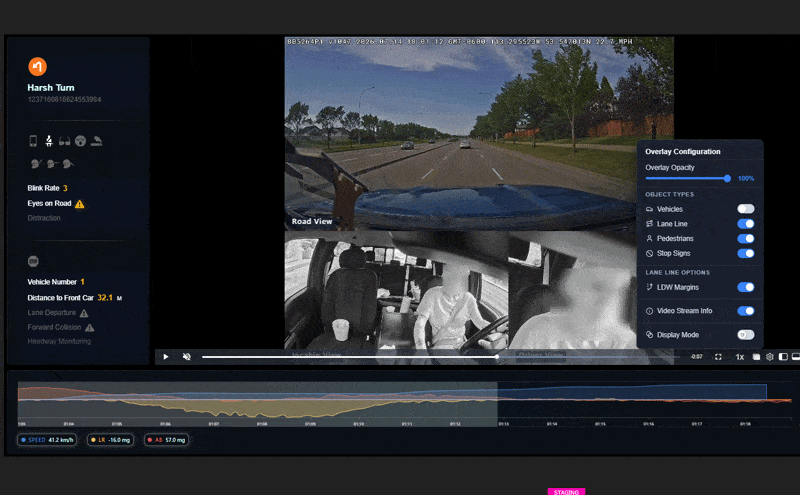Disable the Lane Line overlay toggle
800x495 pixels.
[x=745, y=224]
